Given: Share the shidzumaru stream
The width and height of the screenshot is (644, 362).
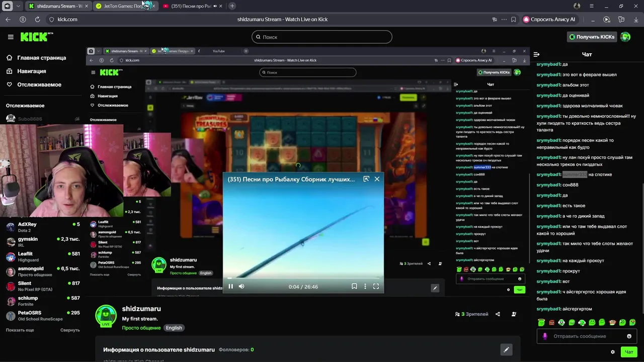Looking at the screenshot, I should tap(498, 314).
